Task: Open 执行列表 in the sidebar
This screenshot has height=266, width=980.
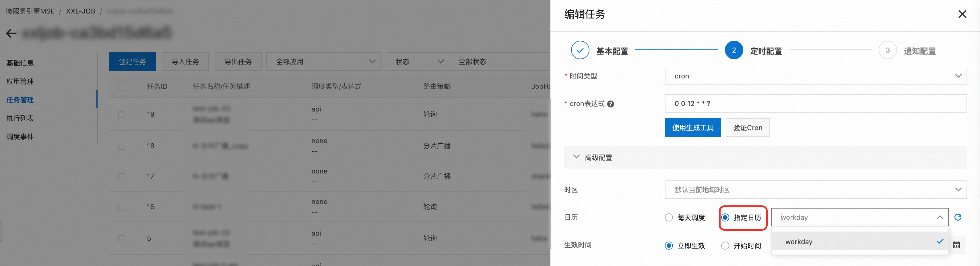Action: point(20,118)
